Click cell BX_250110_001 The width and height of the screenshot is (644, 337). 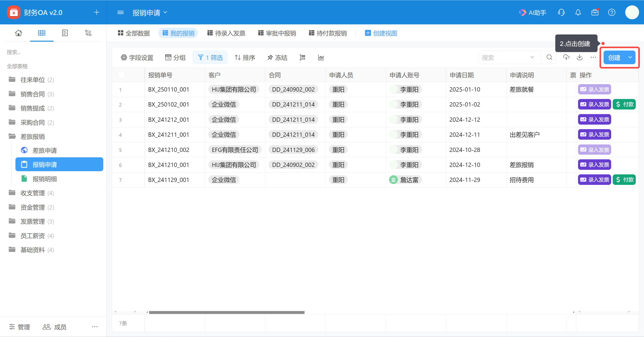(x=175, y=89)
